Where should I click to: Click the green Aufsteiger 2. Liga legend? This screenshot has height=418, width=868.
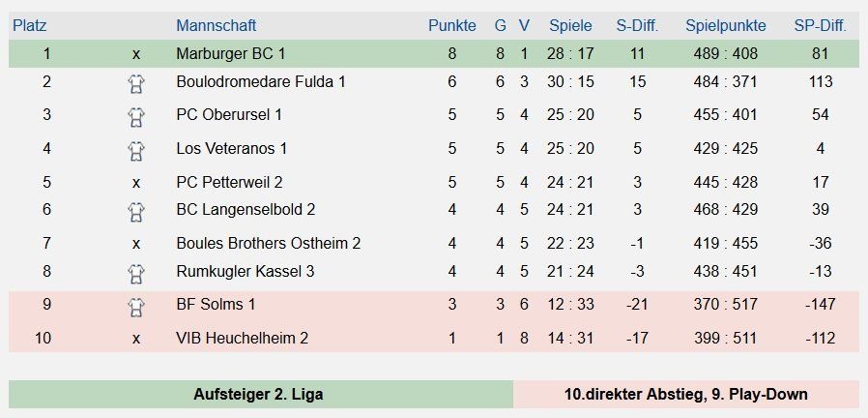pyautogui.click(x=259, y=394)
